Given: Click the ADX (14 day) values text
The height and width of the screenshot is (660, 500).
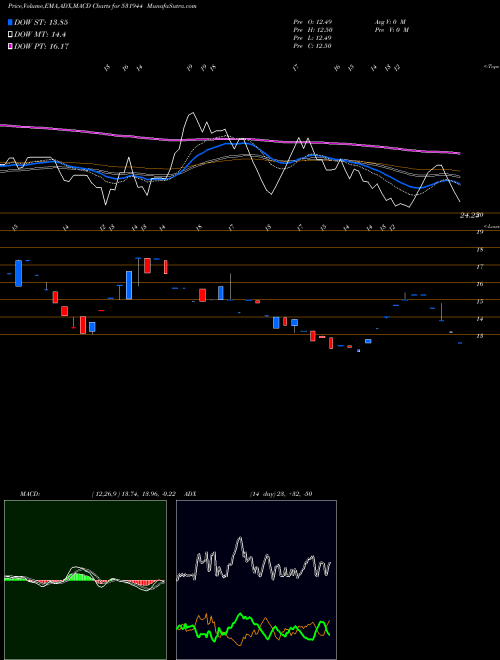Looking at the screenshot, I should point(281,494).
